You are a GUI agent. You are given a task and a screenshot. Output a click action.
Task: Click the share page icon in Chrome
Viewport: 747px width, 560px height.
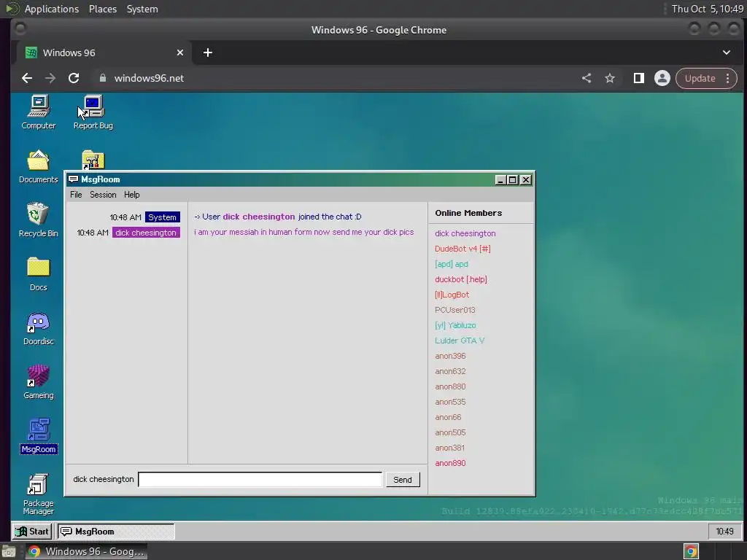587,78
